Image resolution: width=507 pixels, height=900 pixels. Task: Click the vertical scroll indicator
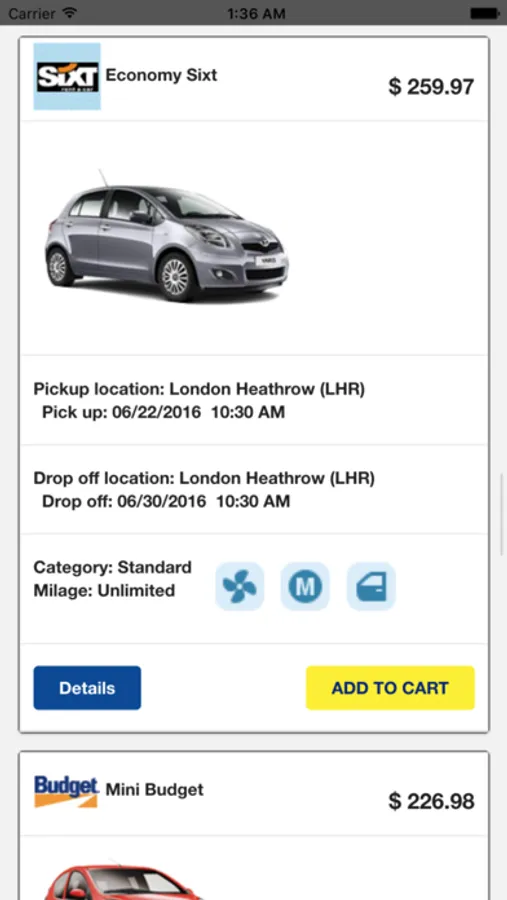coord(502,514)
